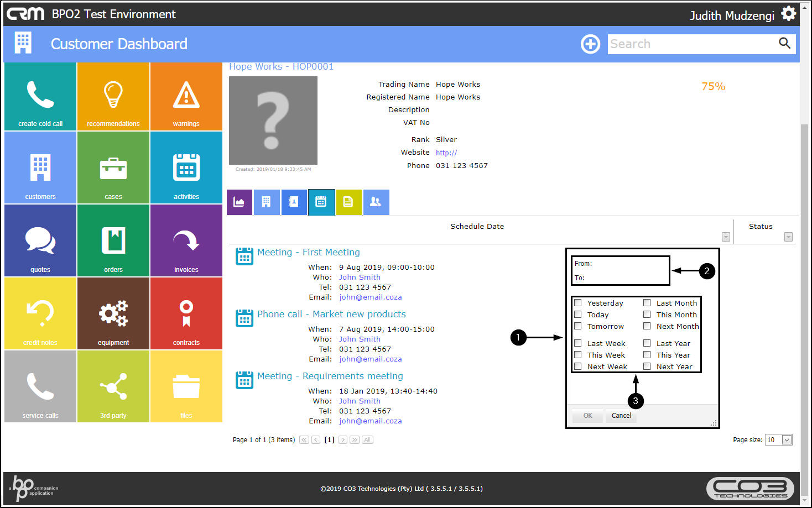This screenshot has width=812, height=508.
Task: Go to the last page button
Action: pos(355,440)
